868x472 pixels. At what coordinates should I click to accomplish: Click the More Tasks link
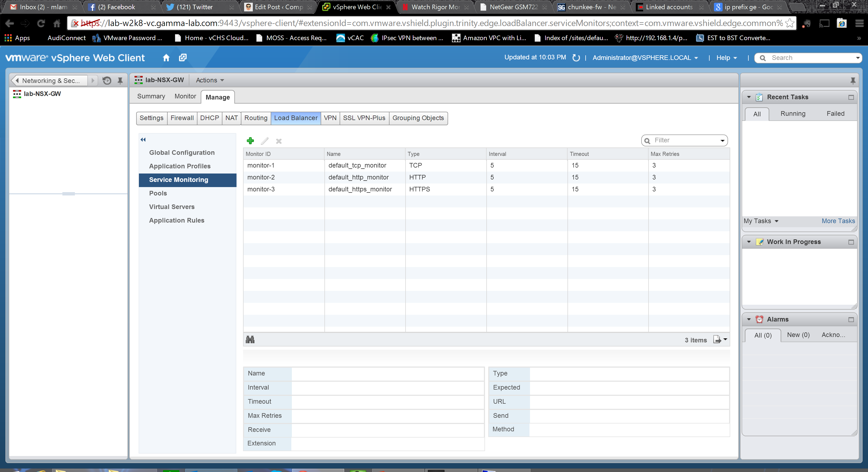tap(838, 221)
